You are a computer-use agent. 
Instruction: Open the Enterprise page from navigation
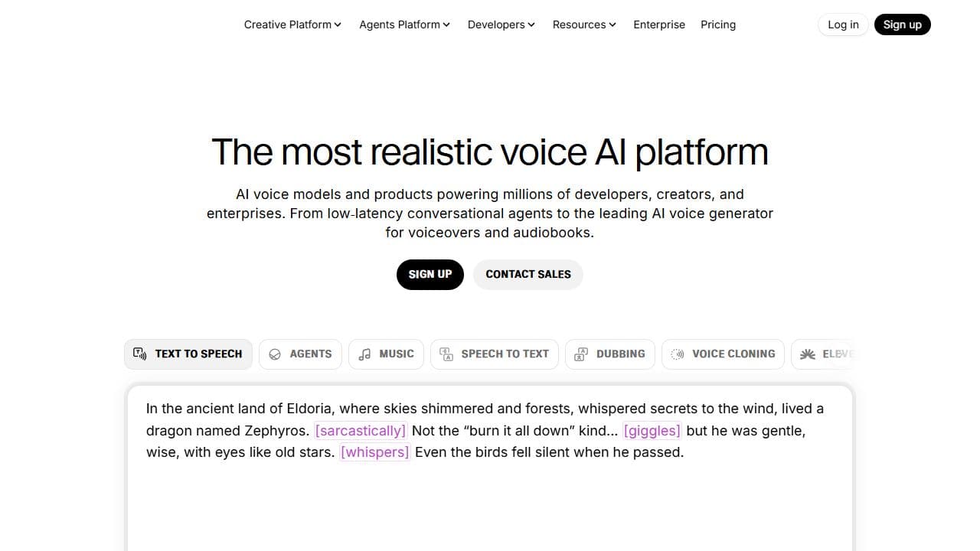click(659, 24)
